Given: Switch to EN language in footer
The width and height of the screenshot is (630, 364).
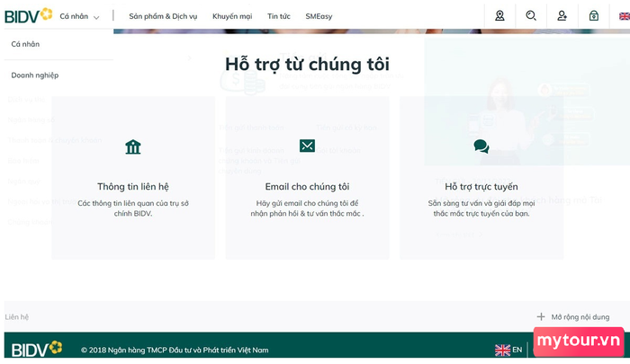Looking at the screenshot, I should tap(517, 350).
